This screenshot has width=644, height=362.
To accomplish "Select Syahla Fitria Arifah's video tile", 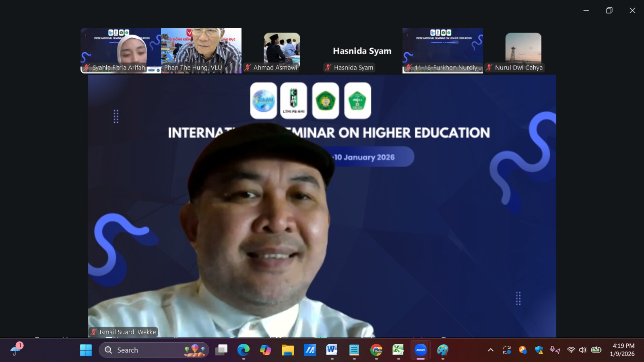I will (121, 50).
